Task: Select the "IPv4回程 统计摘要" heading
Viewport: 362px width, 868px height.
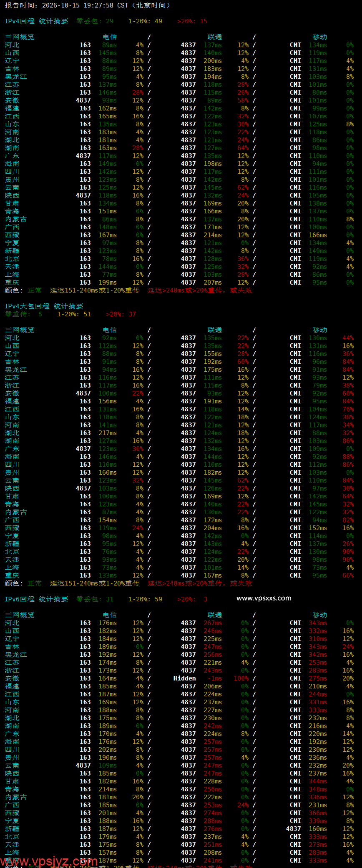Action: click(x=36, y=21)
